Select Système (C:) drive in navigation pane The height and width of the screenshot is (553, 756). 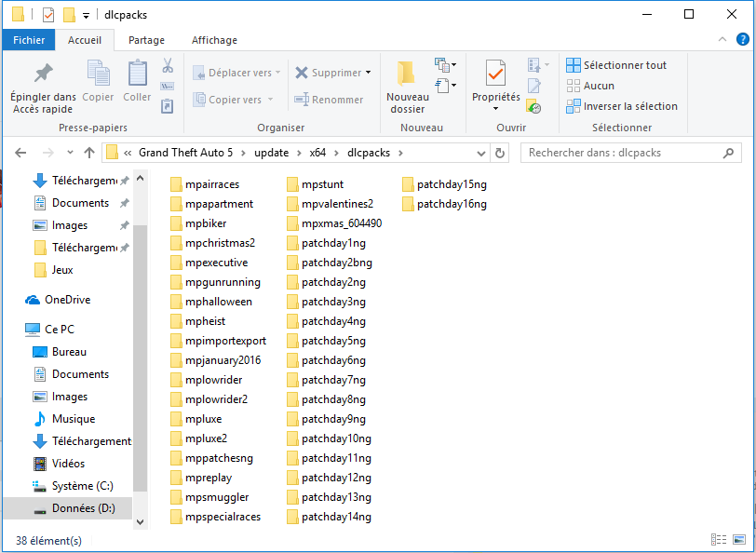pyautogui.click(x=73, y=486)
